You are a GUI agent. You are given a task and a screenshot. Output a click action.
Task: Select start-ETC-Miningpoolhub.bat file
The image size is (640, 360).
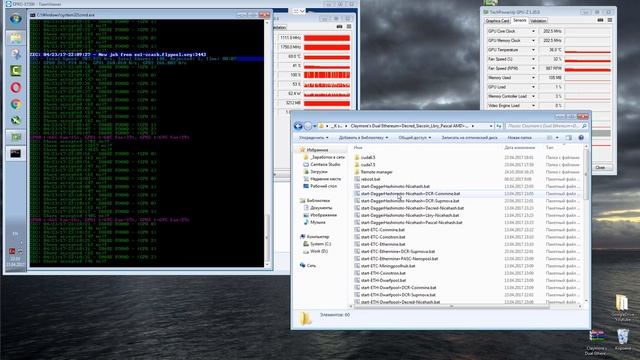pos(384,266)
